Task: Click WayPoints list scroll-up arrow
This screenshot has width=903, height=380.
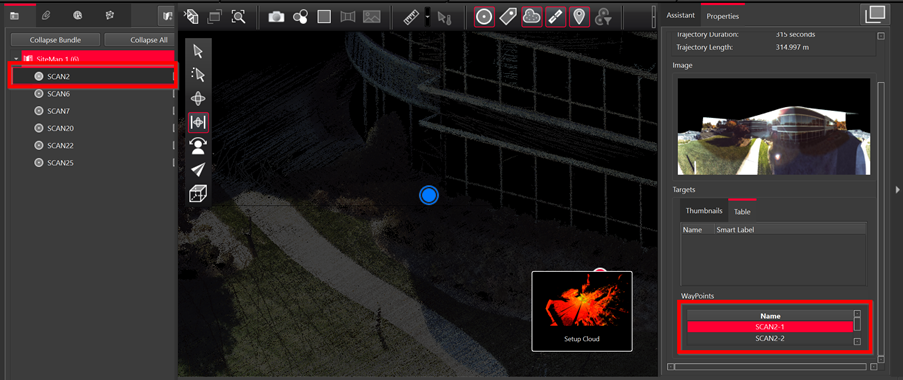Action: (857, 314)
